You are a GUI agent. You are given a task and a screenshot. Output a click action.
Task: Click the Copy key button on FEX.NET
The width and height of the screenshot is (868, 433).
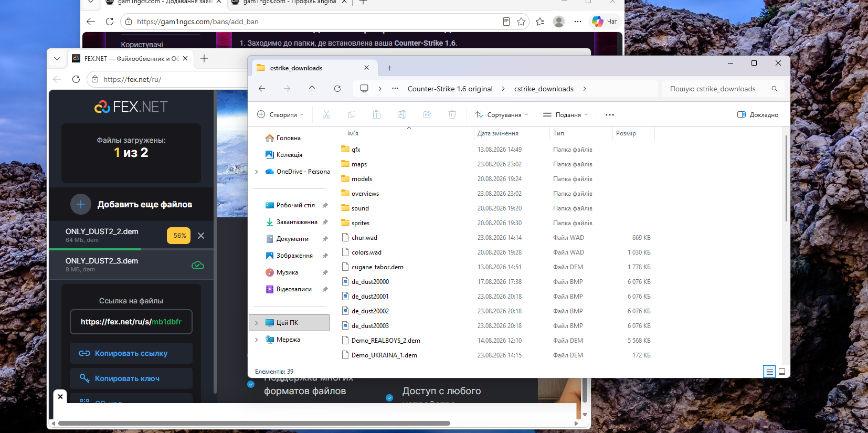point(131,378)
